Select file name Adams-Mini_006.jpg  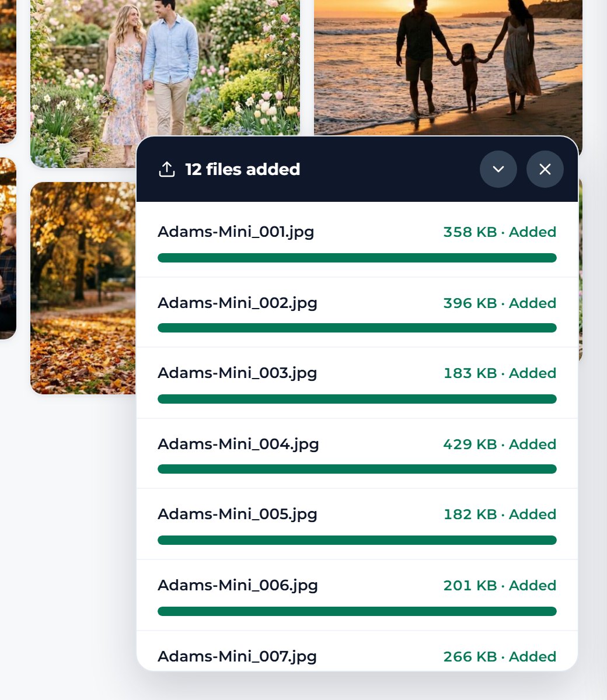238,586
